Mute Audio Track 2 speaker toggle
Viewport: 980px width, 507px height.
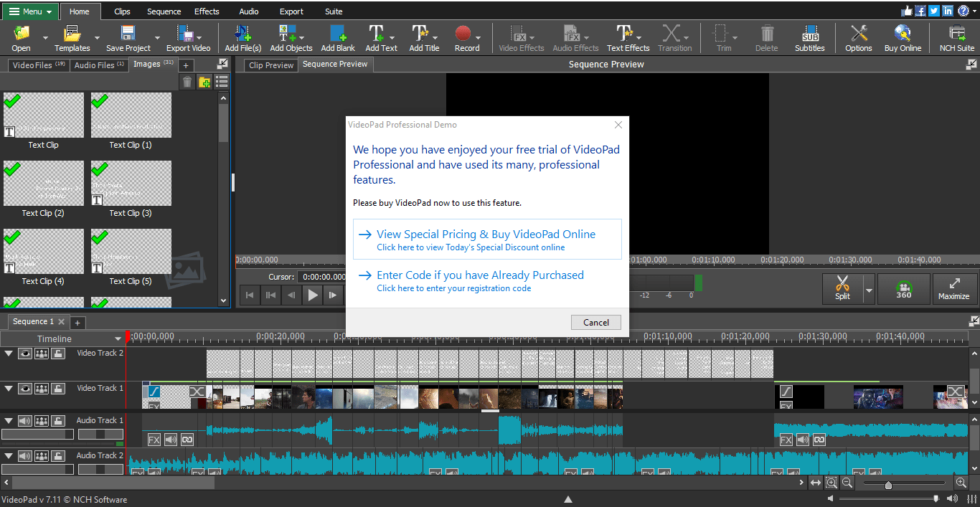[24, 455]
